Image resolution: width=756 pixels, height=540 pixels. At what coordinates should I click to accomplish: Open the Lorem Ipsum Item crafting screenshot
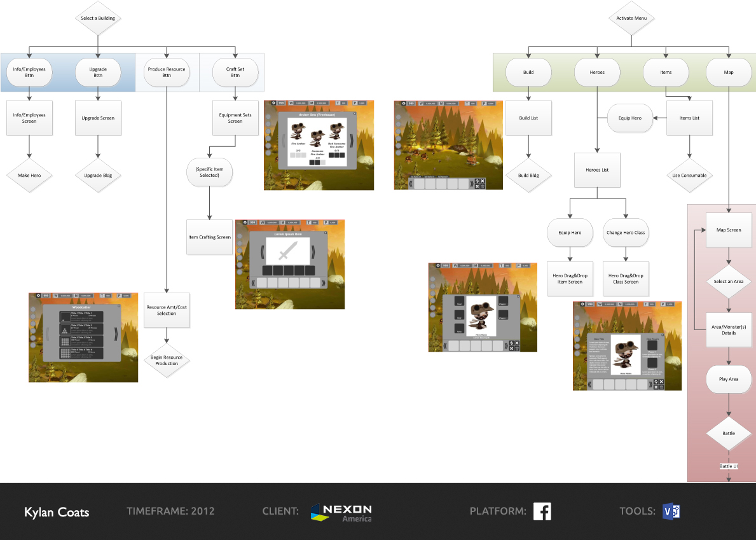point(290,264)
